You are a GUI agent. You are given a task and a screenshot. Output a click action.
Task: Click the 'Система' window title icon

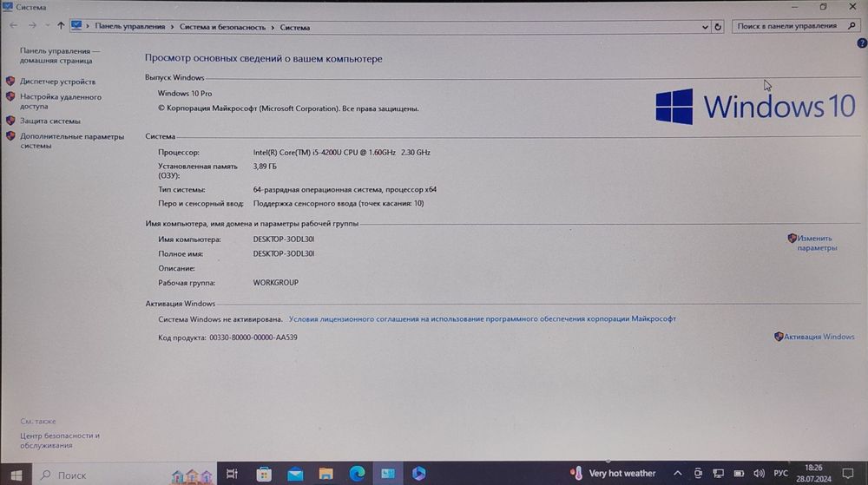(x=8, y=7)
